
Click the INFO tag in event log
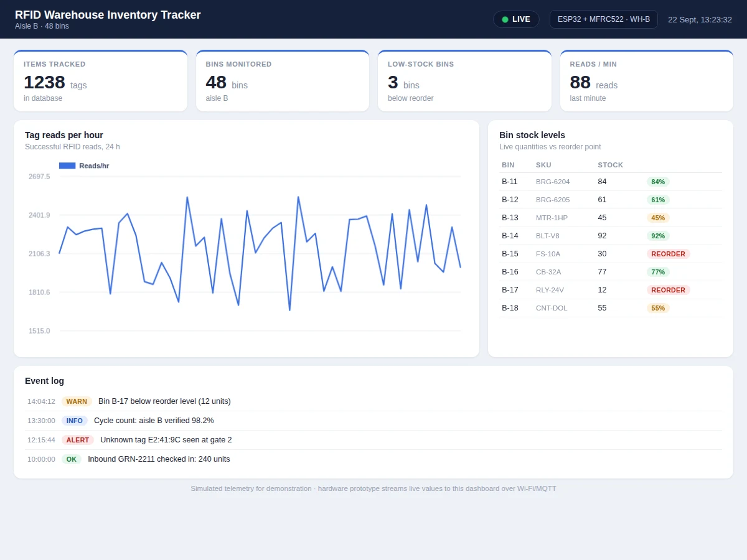pyautogui.click(x=75, y=421)
